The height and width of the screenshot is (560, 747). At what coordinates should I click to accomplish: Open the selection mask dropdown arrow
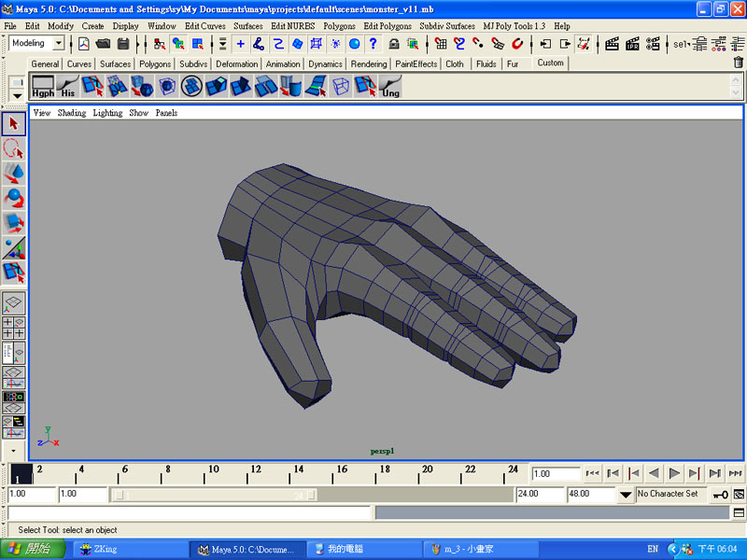(x=222, y=44)
